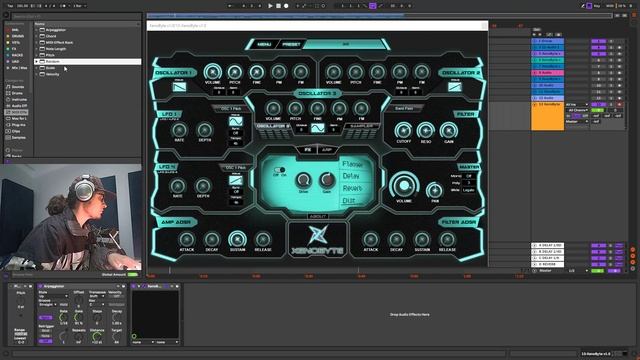640x360 pixels.
Task: Expand the Arpeggiator folder in browser
Action: 36,30
